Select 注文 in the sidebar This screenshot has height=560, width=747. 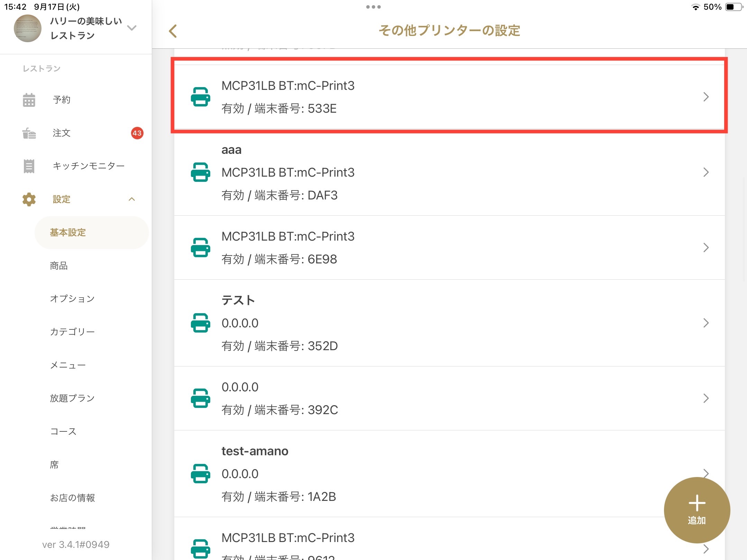click(x=62, y=133)
